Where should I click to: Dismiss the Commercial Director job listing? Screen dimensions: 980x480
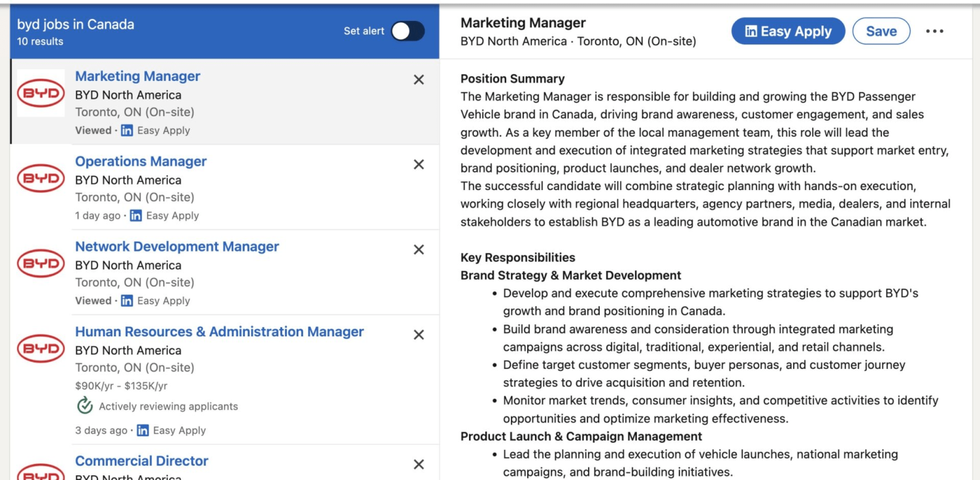(x=419, y=464)
